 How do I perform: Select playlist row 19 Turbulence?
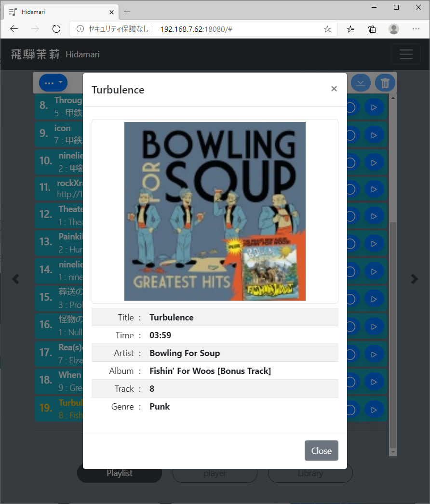(x=59, y=409)
